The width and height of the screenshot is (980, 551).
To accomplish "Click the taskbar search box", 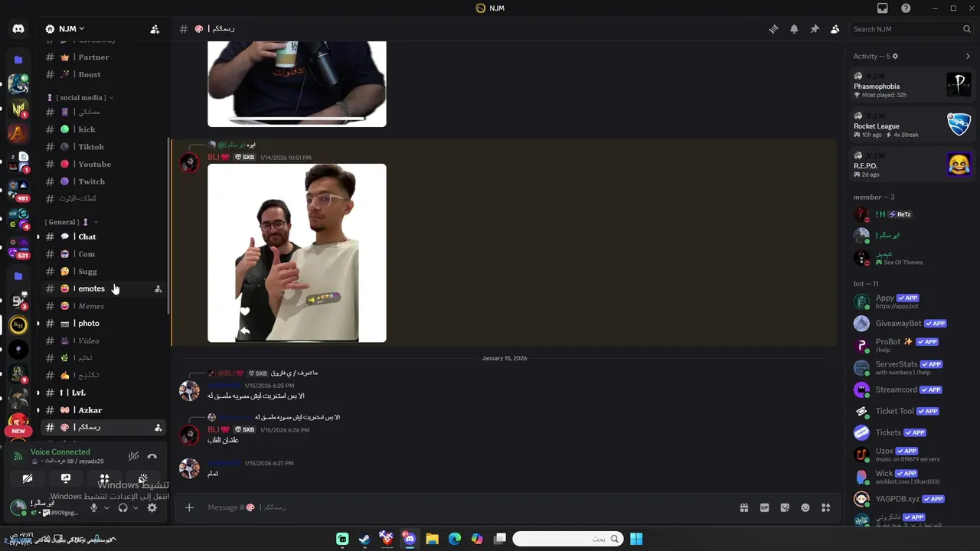I will [x=567, y=539].
